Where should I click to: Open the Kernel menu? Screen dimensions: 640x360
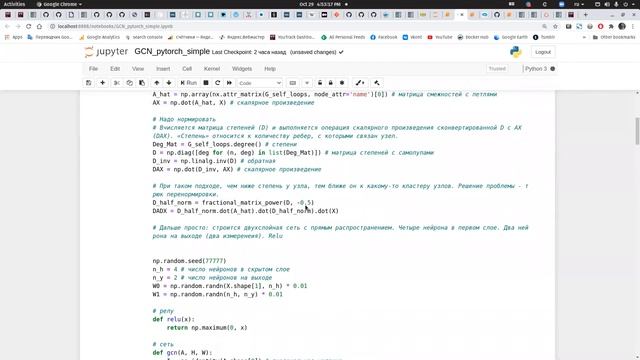[x=212, y=69]
